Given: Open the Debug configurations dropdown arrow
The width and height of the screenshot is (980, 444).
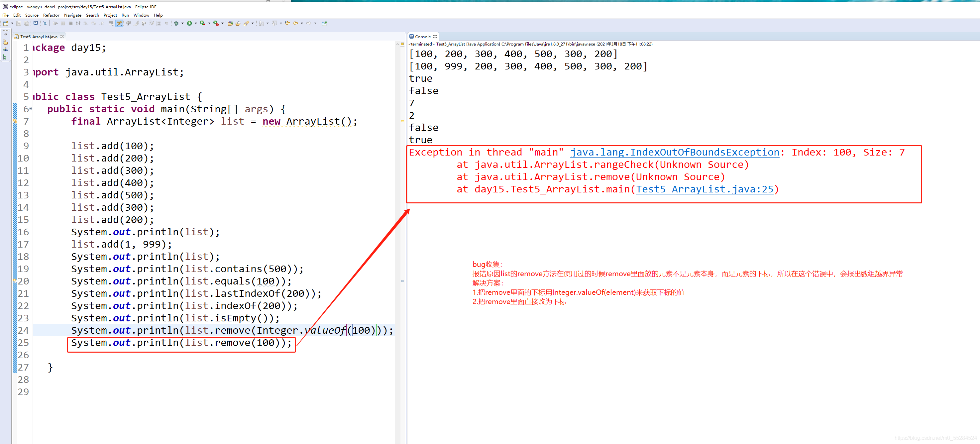Looking at the screenshot, I should pos(183,23).
